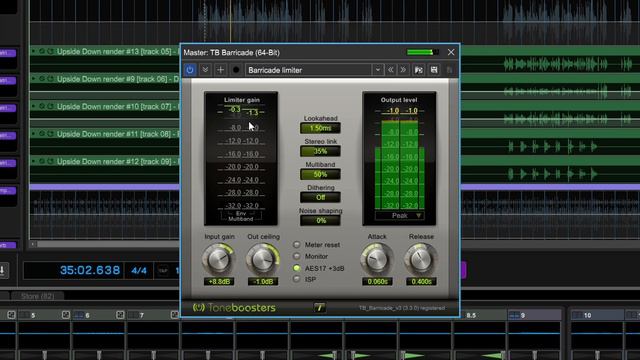
Task: Open the Store (82) tab
Action: coord(38,296)
